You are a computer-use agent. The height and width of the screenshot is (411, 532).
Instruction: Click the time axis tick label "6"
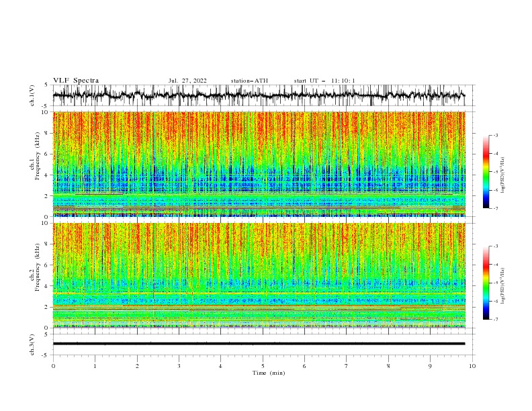click(305, 366)
